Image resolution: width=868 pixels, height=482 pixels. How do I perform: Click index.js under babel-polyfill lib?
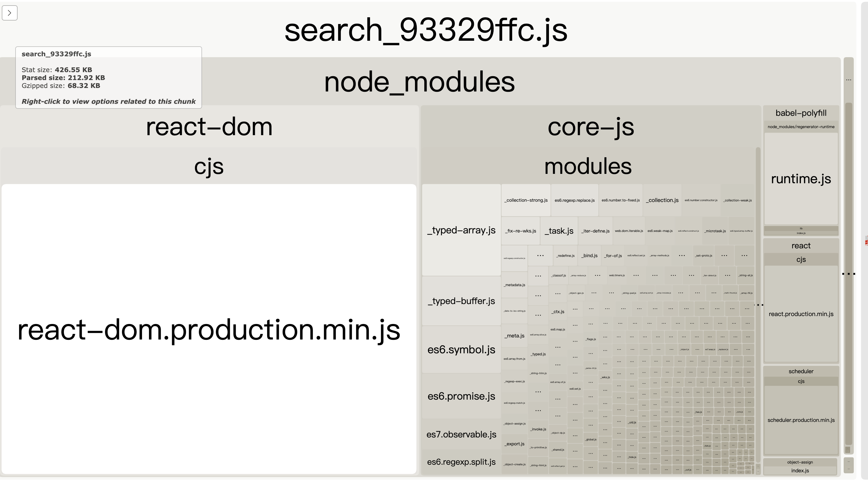pyautogui.click(x=801, y=233)
